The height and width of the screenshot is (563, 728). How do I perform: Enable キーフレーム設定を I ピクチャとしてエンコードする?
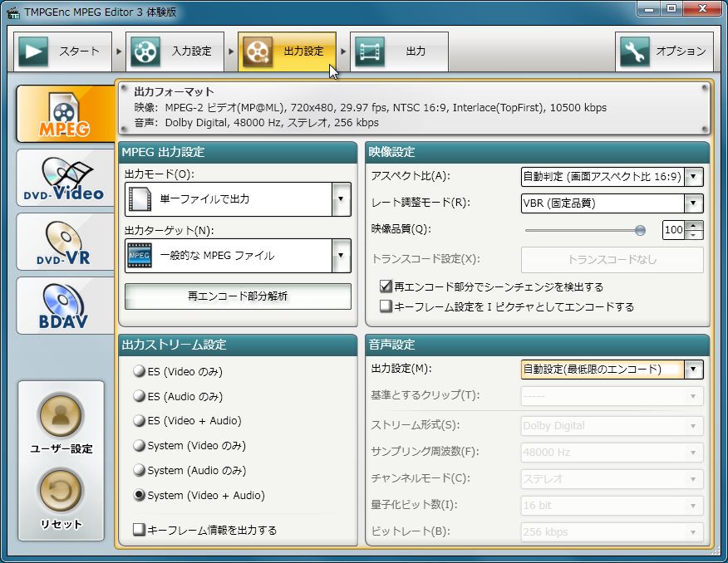(386, 306)
